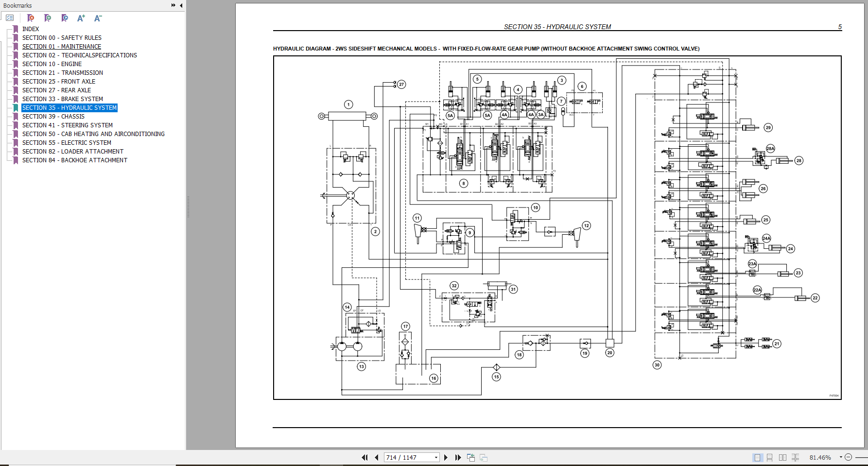The width and height of the screenshot is (868, 466).
Task: Open SECTION 55 - ELECTRIC SYSTEM bookmark
Action: [x=67, y=142]
